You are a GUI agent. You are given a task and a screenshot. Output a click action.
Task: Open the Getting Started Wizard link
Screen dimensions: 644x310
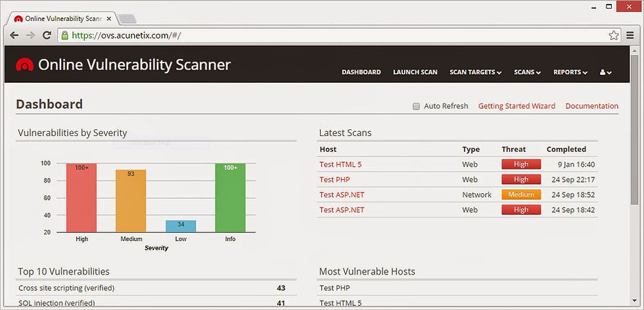517,106
